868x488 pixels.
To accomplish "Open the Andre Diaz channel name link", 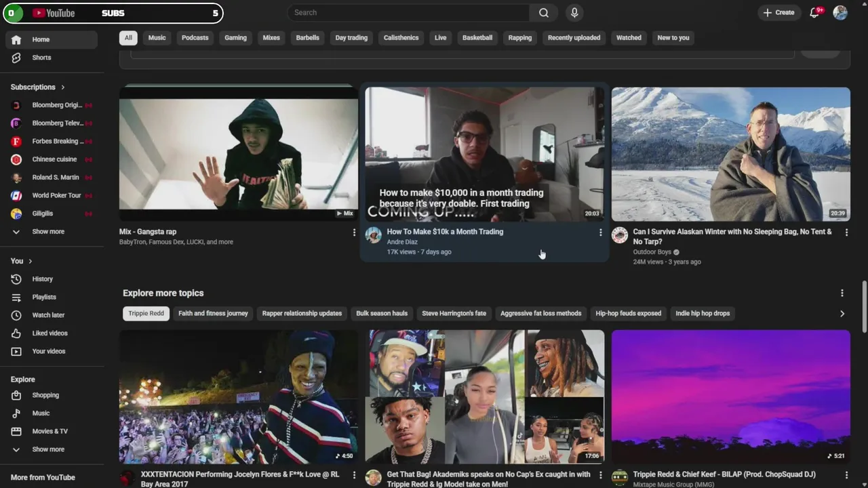I will pos(402,242).
